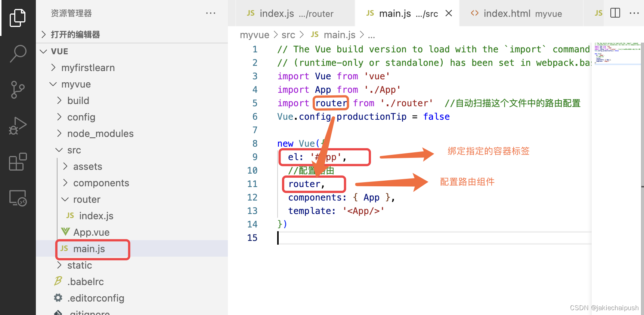Open the Extensions view
The width and height of the screenshot is (644, 315).
(x=18, y=162)
